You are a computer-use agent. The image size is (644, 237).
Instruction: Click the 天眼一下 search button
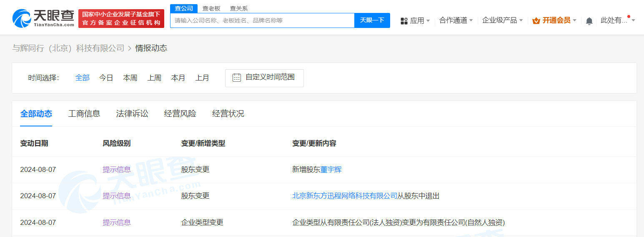(372, 20)
